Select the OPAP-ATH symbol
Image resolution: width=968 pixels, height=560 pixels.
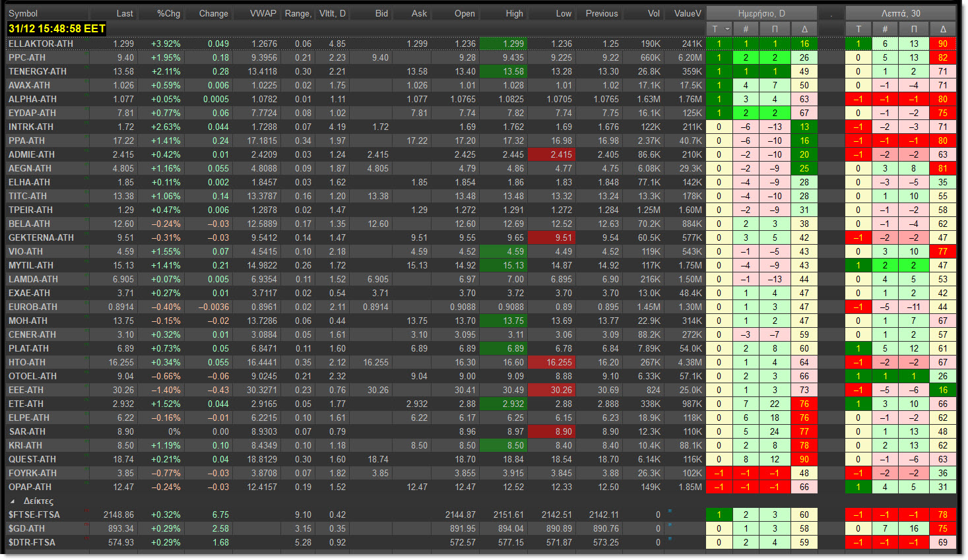click(30, 487)
